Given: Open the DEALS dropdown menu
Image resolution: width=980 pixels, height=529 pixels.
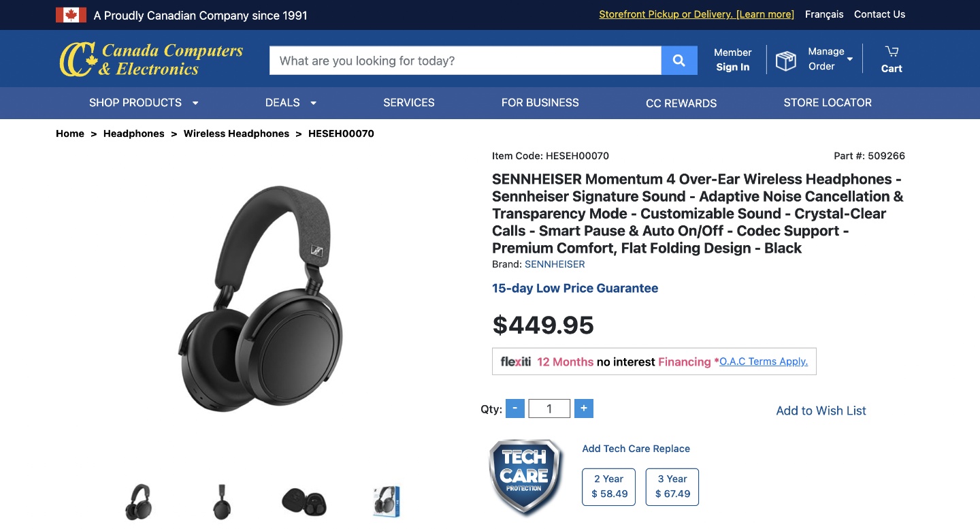Looking at the screenshot, I should [291, 103].
